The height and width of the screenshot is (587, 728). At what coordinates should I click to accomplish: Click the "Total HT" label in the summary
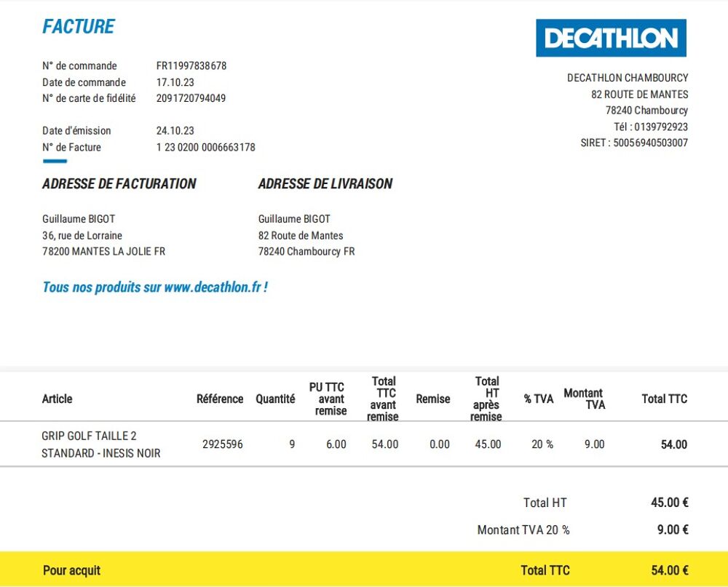(x=545, y=503)
